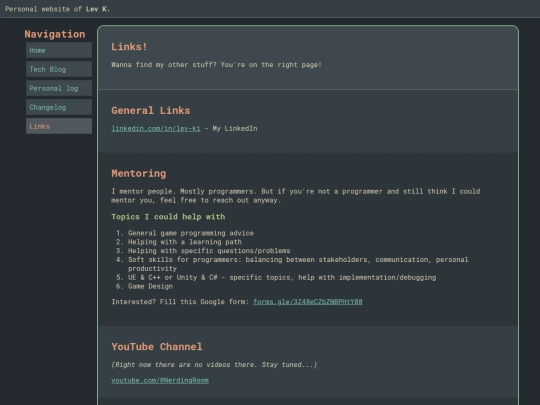Click the 'YouTube Channel' section heading
540x405 pixels.
(x=157, y=347)
